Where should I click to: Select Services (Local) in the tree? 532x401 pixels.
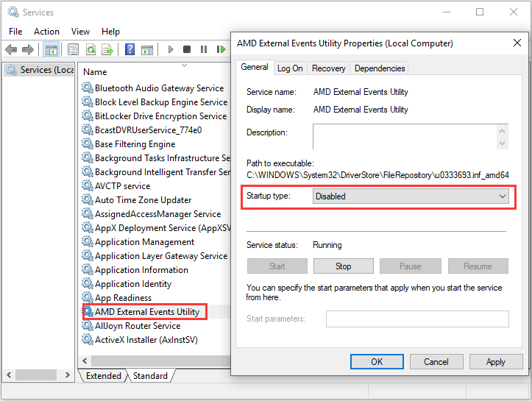(x=40, y=70)
